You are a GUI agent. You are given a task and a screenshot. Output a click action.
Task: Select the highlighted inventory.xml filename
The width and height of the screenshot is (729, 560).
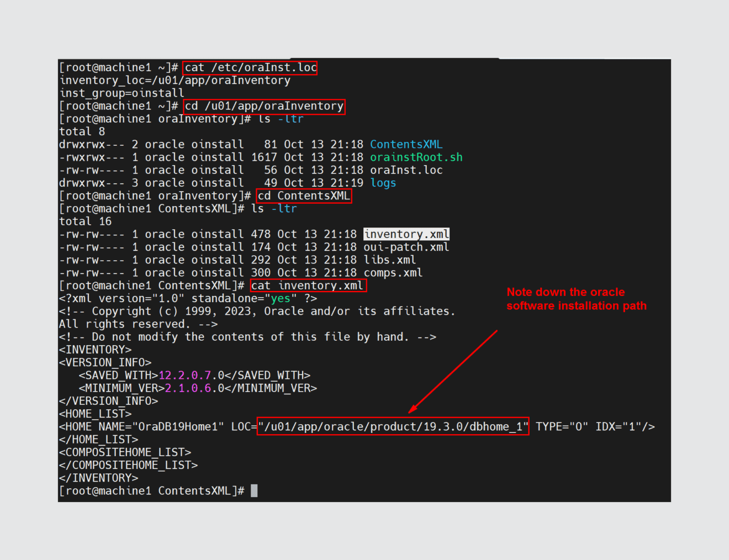pos(406,234)
